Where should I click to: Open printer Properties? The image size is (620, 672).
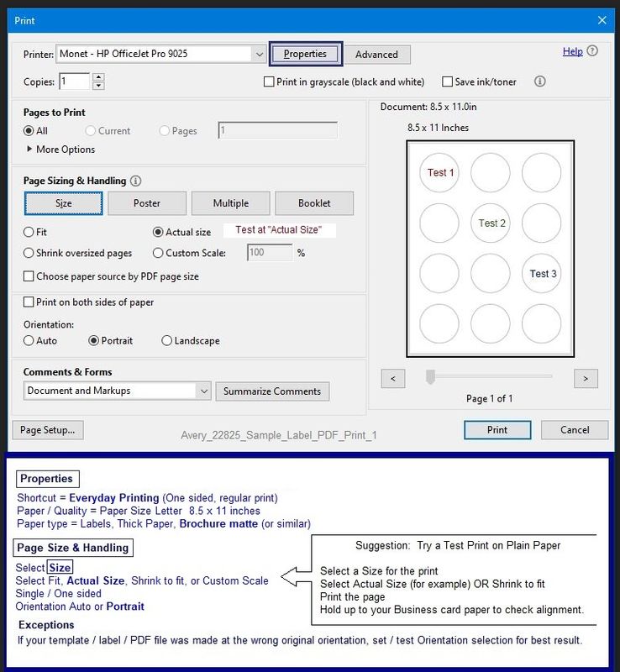click(305, 54)
